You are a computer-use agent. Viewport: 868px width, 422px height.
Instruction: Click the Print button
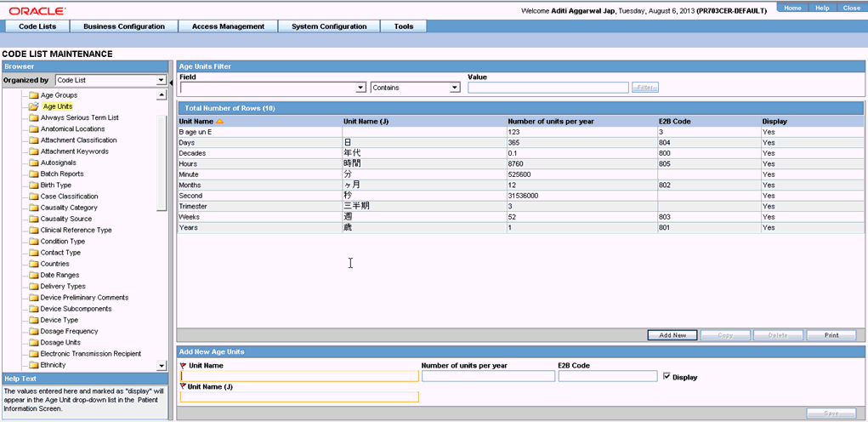click(x=831, y=335)
